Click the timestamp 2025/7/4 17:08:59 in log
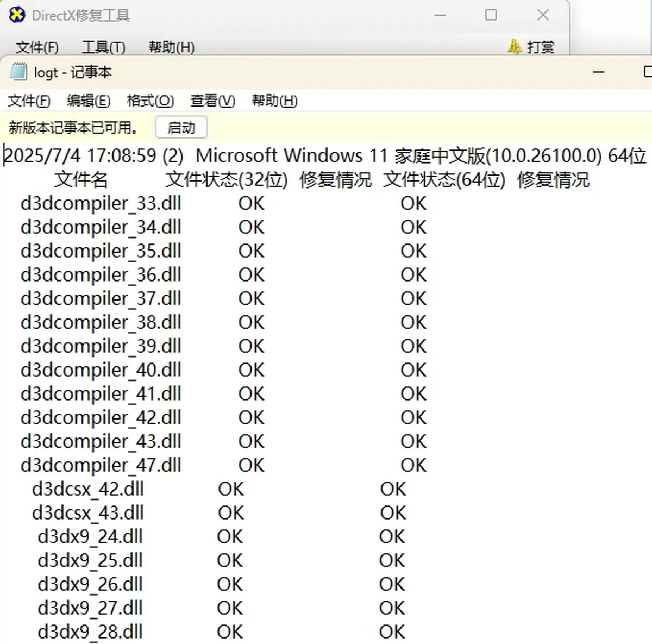This screenshot has height=644, width=652. [x=80, y=156]
